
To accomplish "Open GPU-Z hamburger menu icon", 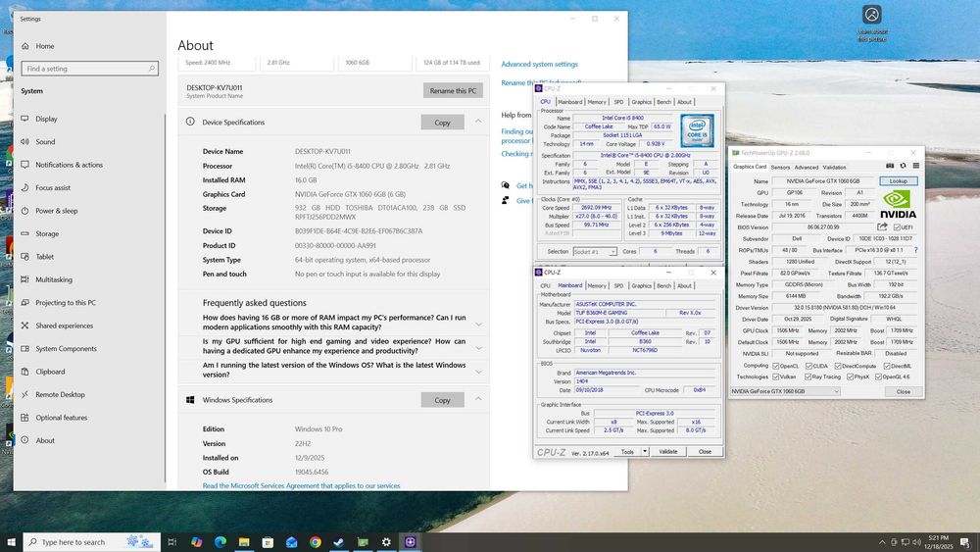I will 915,167.
